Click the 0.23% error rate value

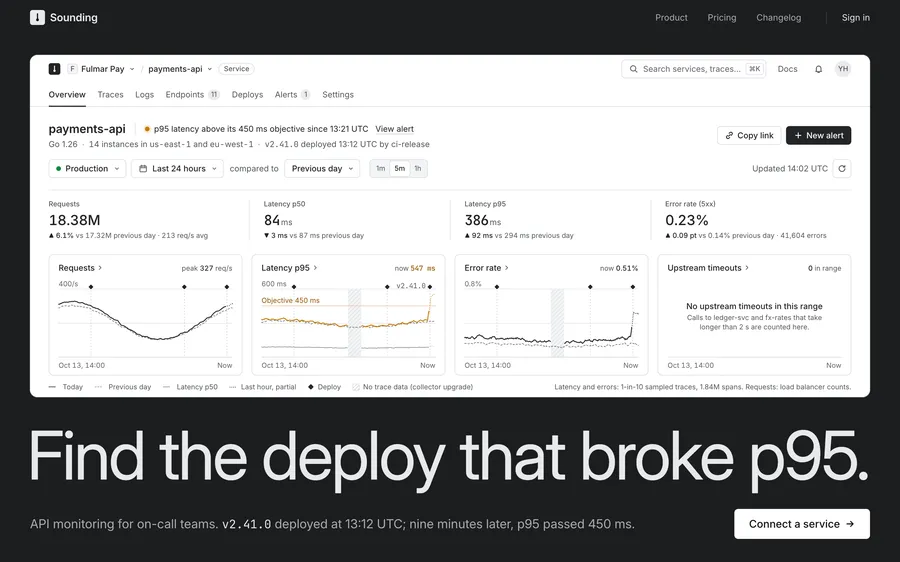(x=686, y=220)
